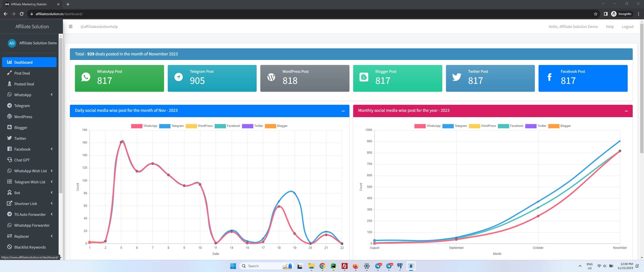Collapse the daily social media chart panel

tap(343, 111)
